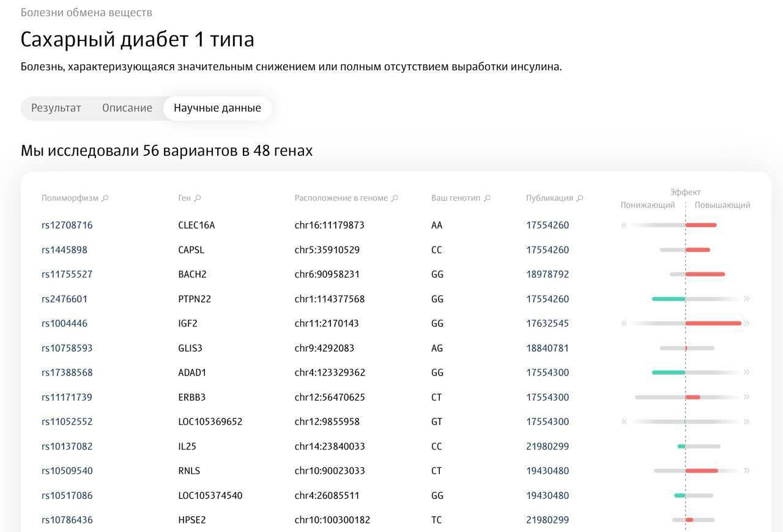Switch to the Результат tab

(56, 108)
